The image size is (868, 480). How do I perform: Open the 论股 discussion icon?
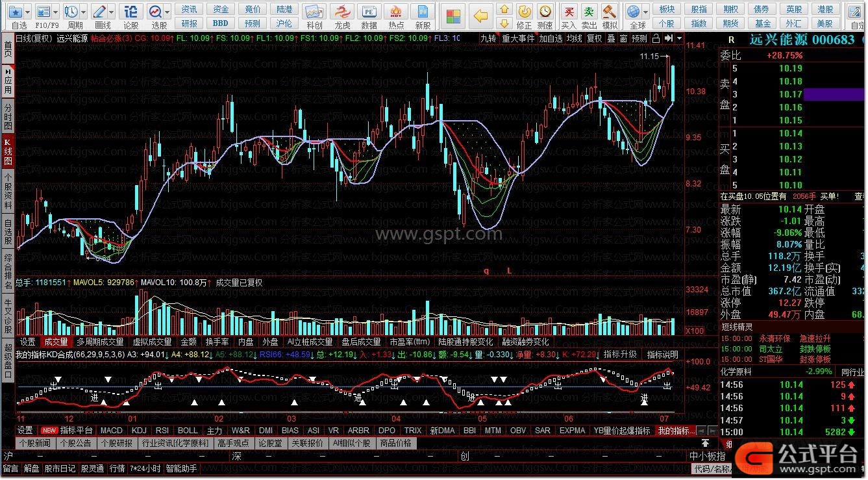tap(130, 11)
